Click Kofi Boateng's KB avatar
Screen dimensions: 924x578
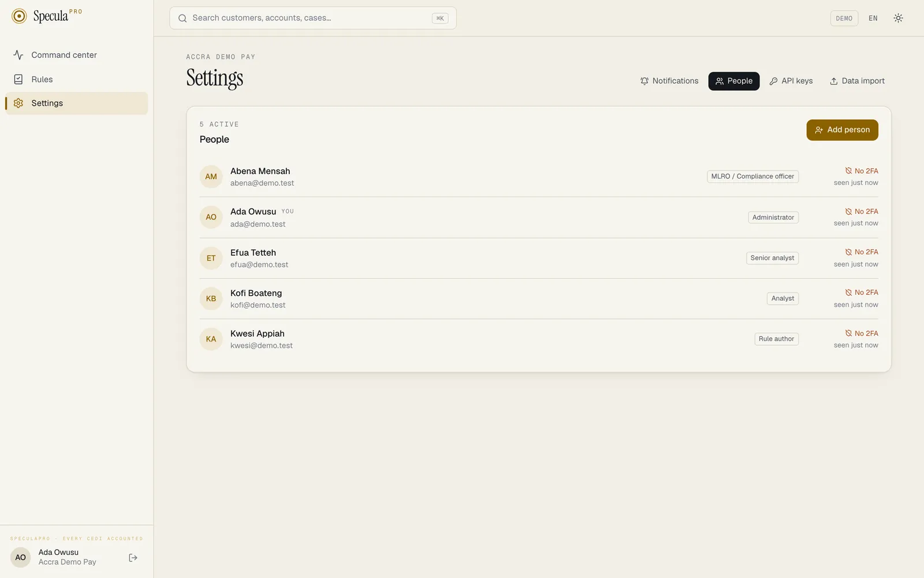211,299
